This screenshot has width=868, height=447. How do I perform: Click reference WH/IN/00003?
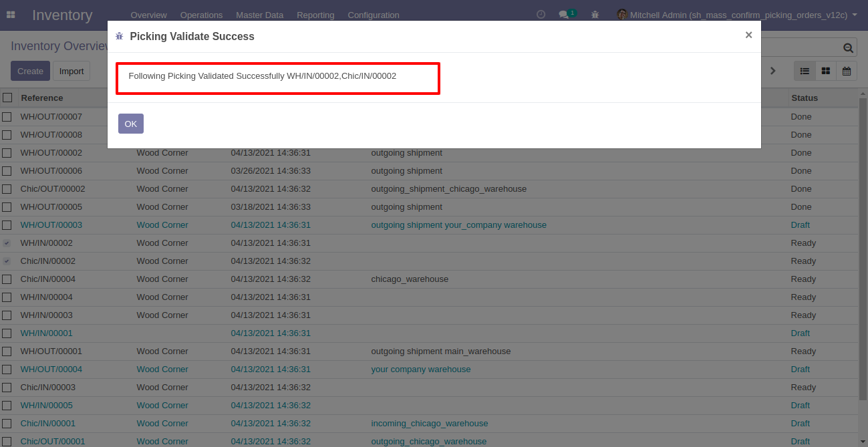(47, 315)
